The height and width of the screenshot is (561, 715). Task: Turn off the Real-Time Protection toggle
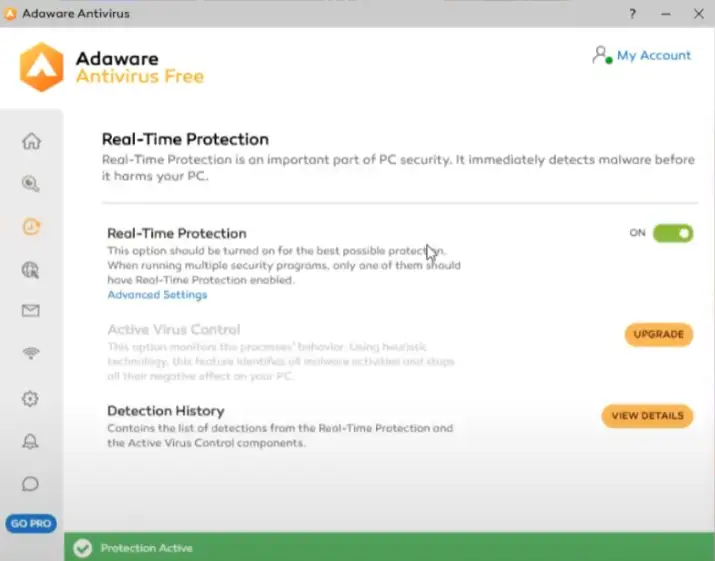[x=672, y=234]
